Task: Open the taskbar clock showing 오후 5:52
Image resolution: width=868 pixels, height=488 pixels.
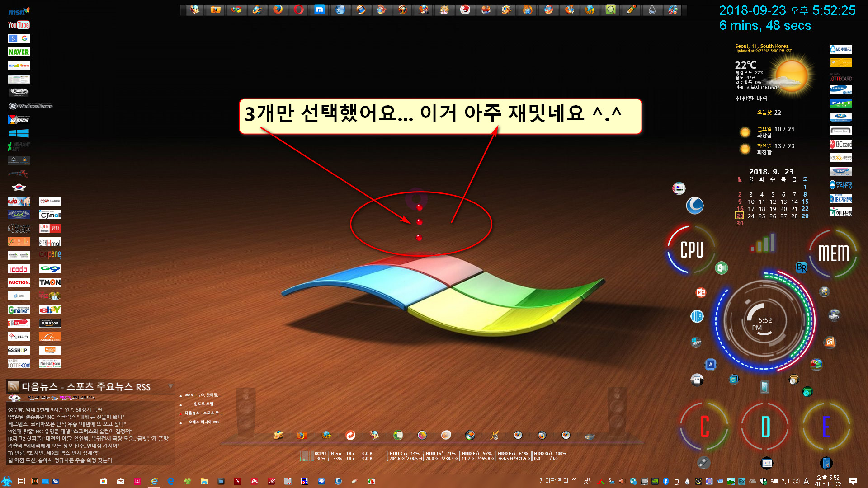Action: (x=828, y=481)
